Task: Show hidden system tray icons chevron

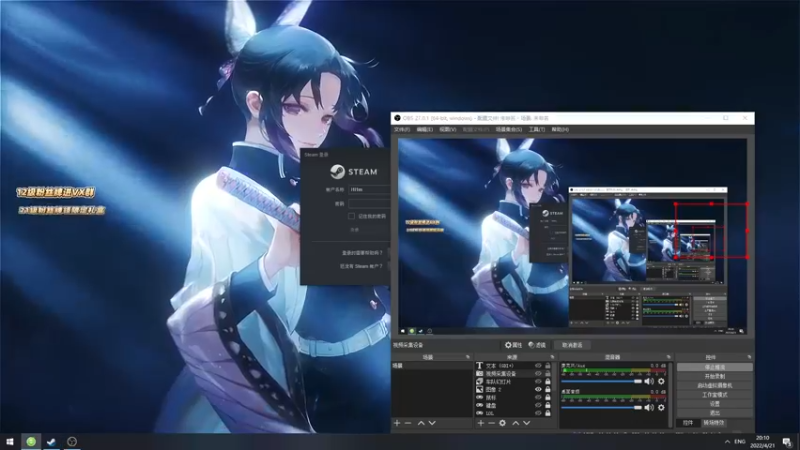Action: point(727,442)
